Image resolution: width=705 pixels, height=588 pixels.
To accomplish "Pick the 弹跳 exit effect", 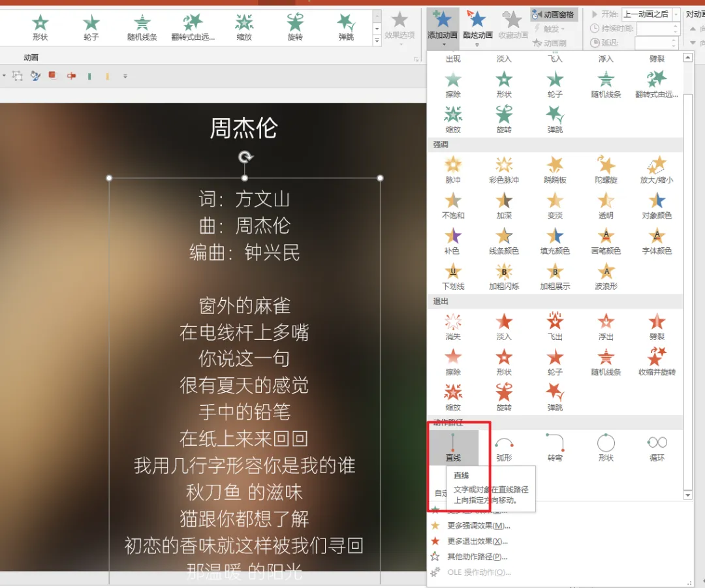I will [555, 398].
